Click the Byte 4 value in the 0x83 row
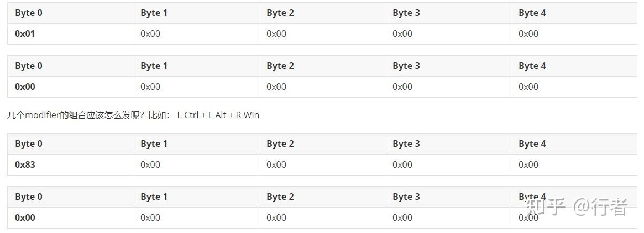 point(528,165)
